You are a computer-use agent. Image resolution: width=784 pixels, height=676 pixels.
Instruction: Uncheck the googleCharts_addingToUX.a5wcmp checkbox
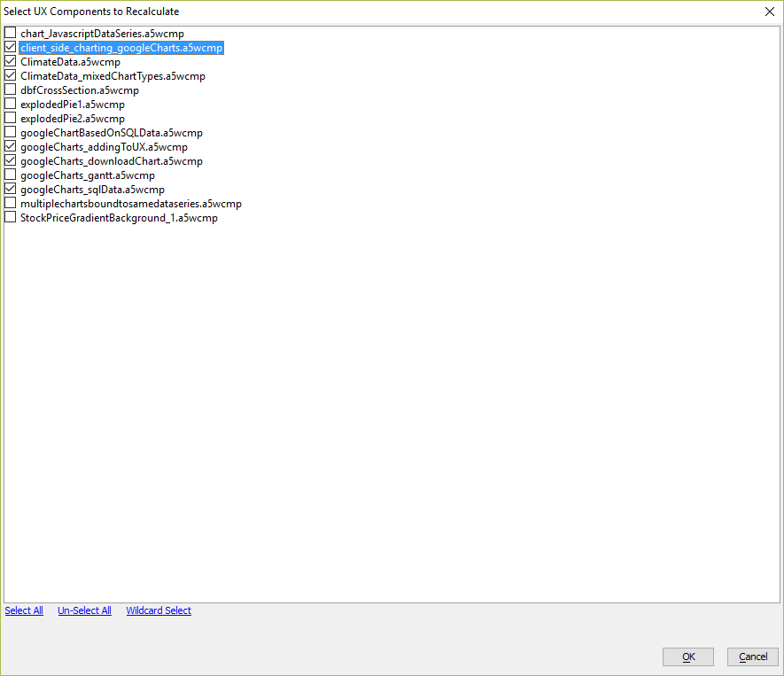[x=10, y=146]
